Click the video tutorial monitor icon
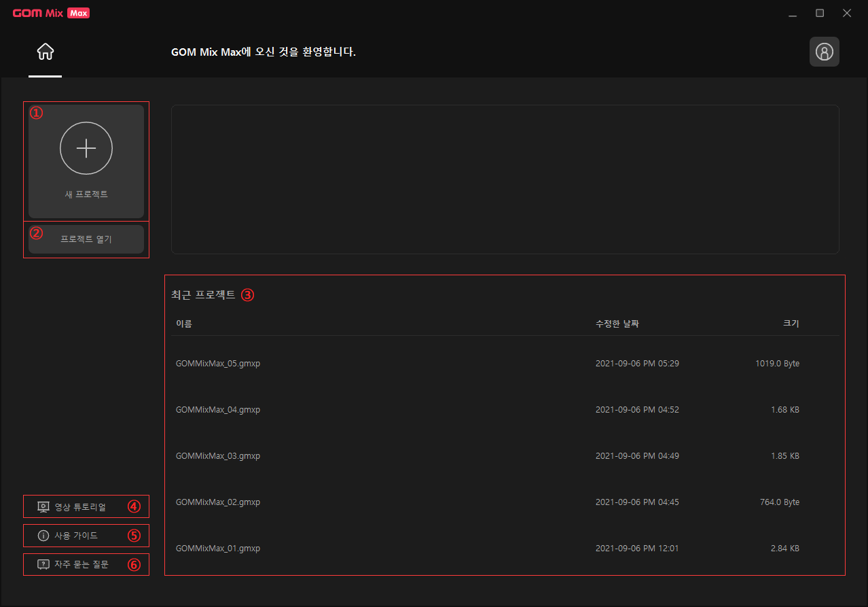This screenshot has height=607, width=868. click(43, 507)
